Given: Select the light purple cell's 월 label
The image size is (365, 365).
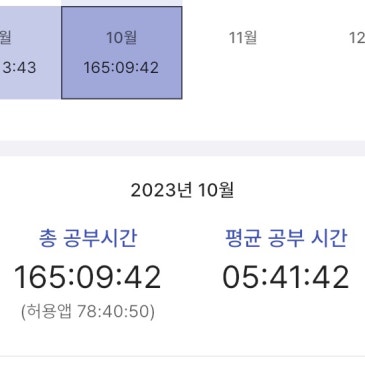Looking at the screenshot, I should 6,37.
